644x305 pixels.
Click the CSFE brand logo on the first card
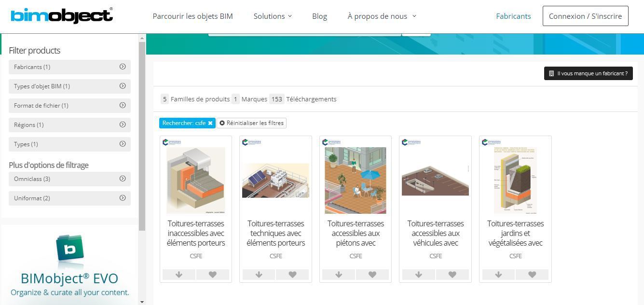(x=172, y=142)
